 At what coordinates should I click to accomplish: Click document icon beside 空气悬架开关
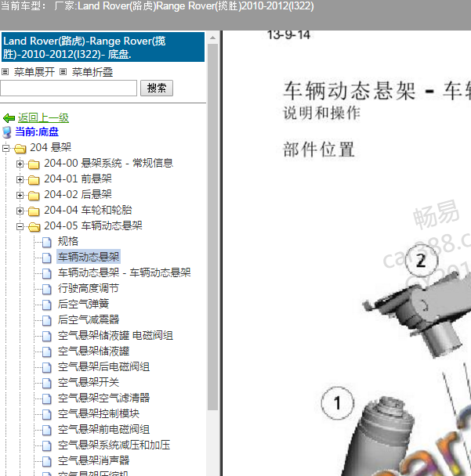click(x=46, y=383)
